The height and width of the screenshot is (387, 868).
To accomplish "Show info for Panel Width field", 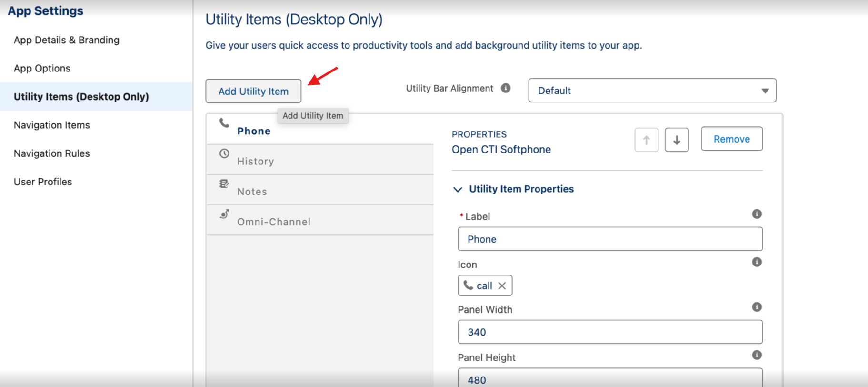I will [757, 307].
